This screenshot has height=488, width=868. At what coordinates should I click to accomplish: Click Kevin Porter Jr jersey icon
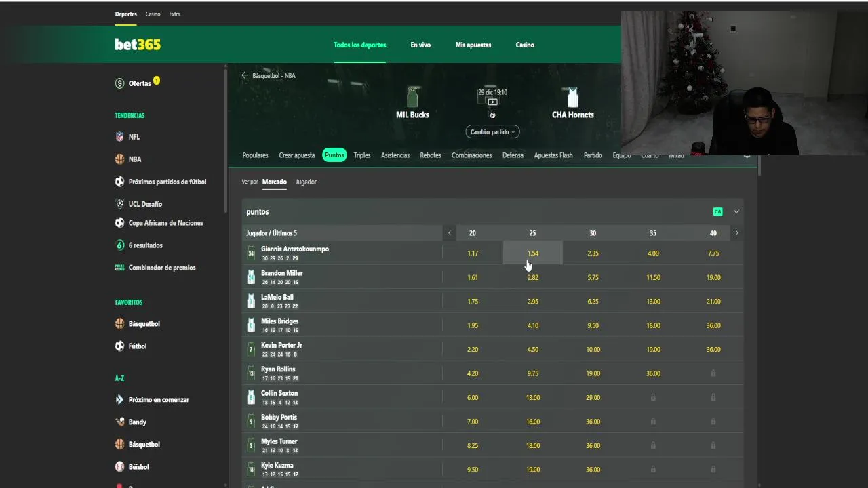click(x=251, y=350)
